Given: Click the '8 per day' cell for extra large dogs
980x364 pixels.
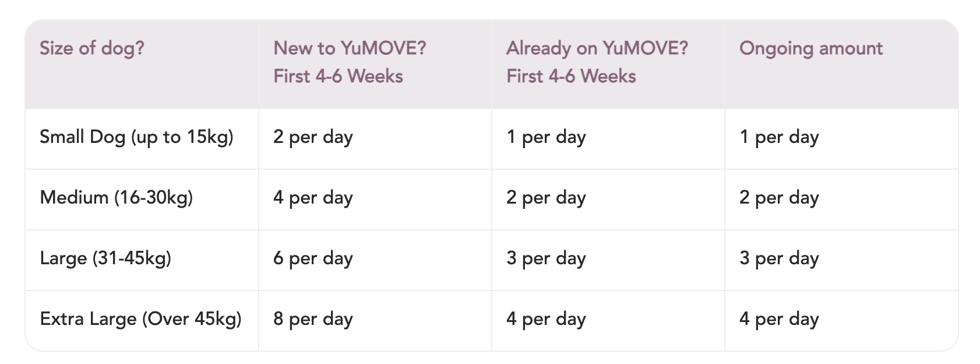Looking at the screenshot, I should coord(313,319).
